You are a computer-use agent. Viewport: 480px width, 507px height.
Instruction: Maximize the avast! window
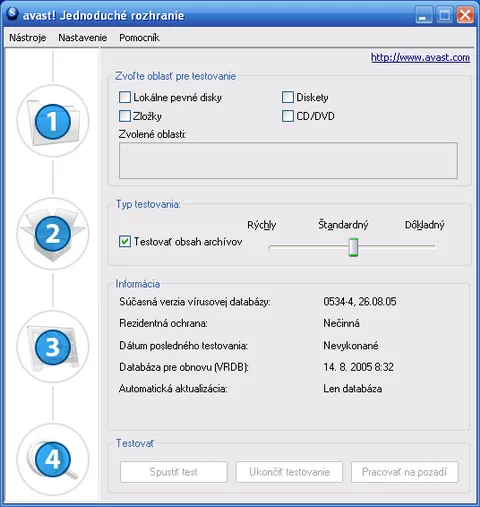point(445,15)
